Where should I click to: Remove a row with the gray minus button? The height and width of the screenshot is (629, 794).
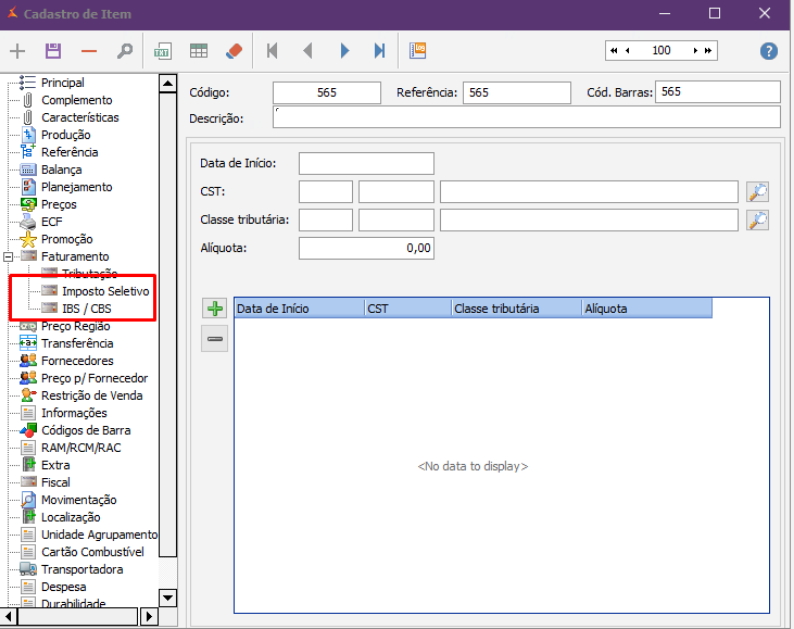coord(215,338)
